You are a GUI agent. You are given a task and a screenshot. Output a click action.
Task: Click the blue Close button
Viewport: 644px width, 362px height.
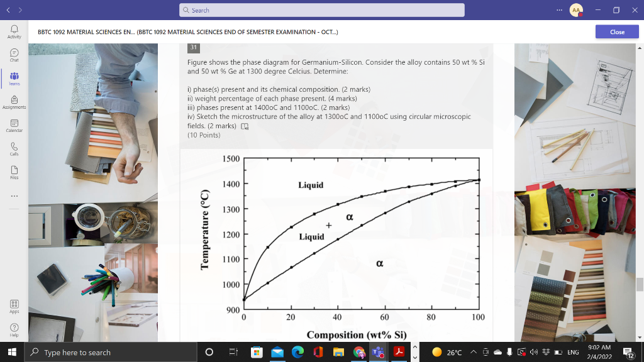click(616, 31)
